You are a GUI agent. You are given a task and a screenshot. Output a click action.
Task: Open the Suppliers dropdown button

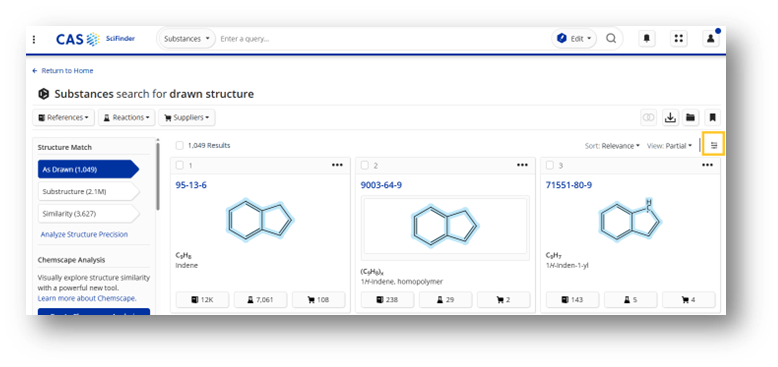[187, 118]
